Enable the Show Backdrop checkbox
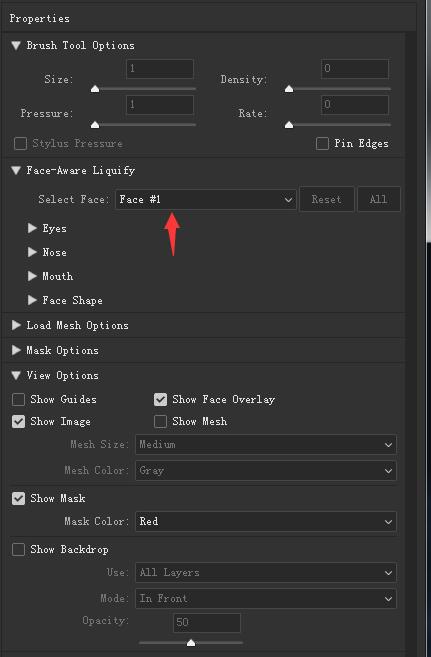 [x=18, y=549]
